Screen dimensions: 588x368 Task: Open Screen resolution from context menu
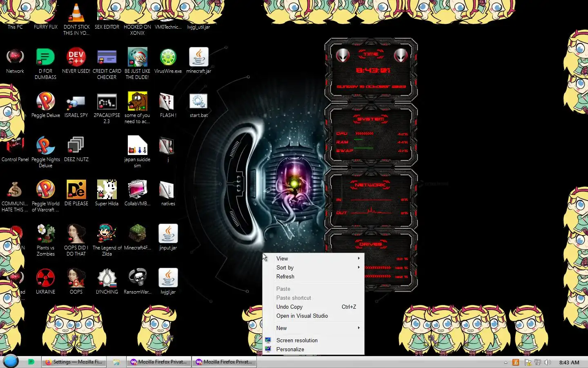(313, 340)
